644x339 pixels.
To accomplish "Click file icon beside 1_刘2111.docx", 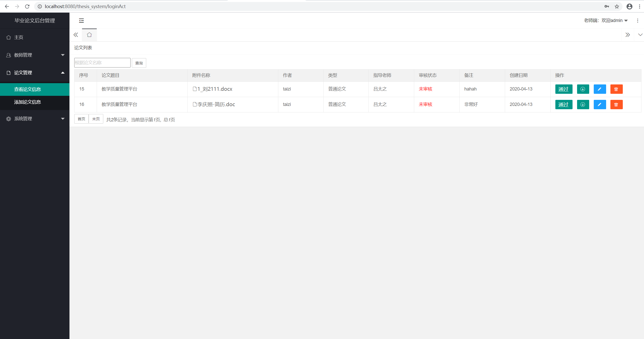I will 195,89.
